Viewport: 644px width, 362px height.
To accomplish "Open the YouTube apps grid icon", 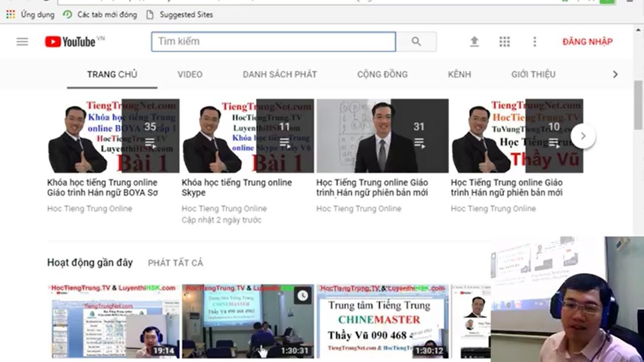I will click(x=505, y=42).
